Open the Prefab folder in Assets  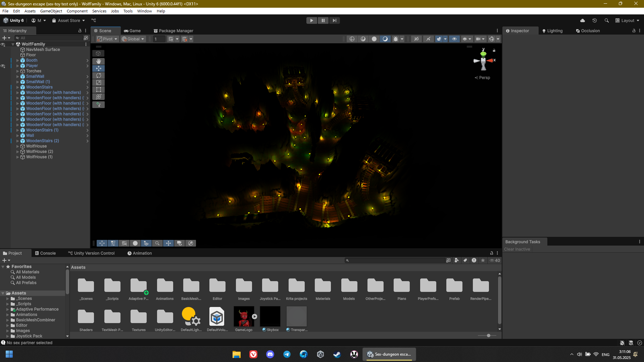click(x=454, y=289)
